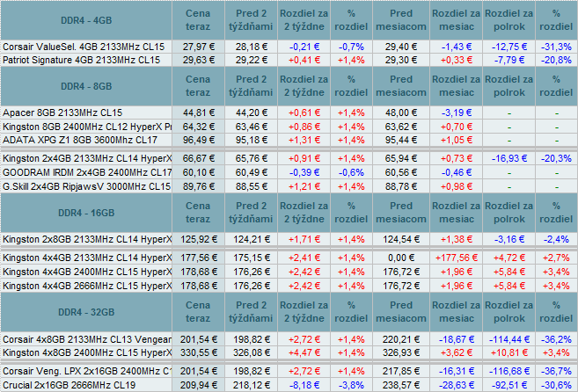Click Kingston 2x4GB 2133MHz CL14 HyperX name

(87, 158)
